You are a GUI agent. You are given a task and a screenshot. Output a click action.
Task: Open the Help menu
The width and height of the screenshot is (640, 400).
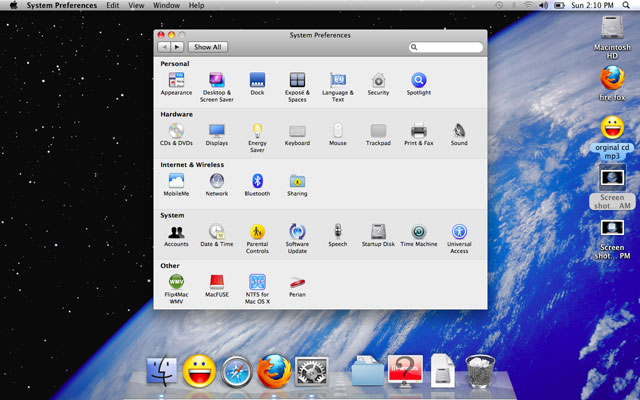196,5
